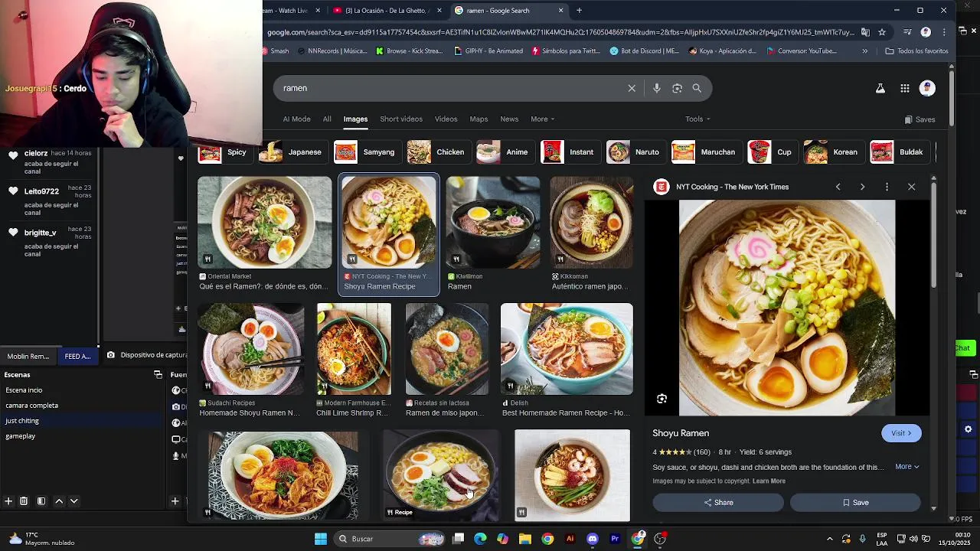The height and width of the screenshot is (551, 980).
Task: Share the Shoyu Ramen image
Action: click(x=718, y=503)
